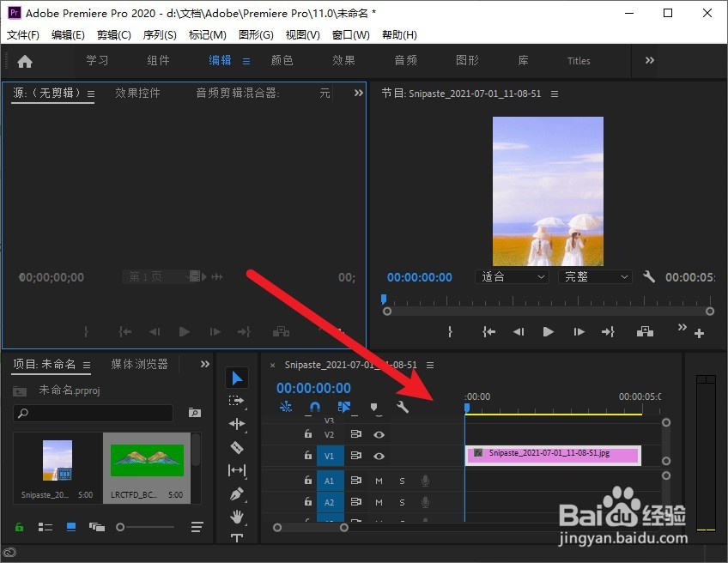Toggle V2 track output eye
This screenshot has width=728, height=563.
click(379, 435)
